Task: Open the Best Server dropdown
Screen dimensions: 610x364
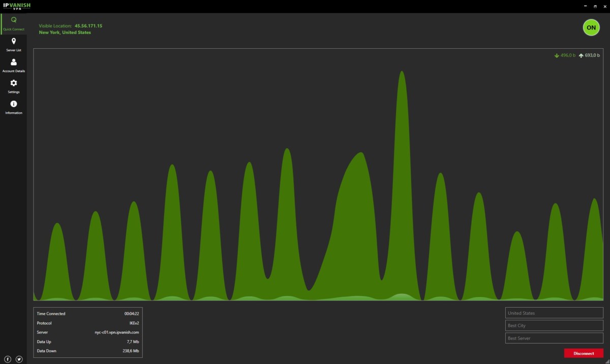Action: click(554, 338)
